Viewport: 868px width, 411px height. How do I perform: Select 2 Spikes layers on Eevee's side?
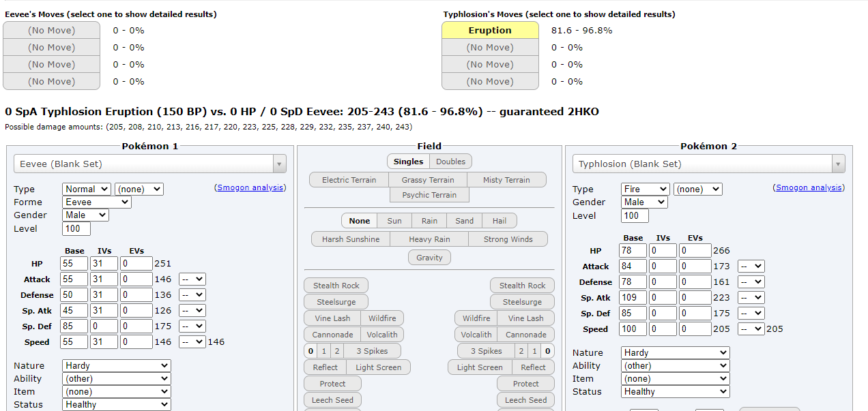(x=336, y=351)
